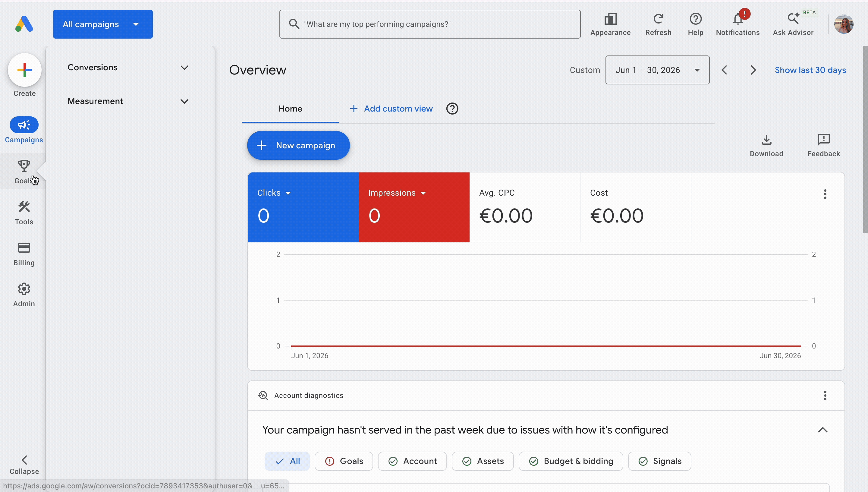Open Account diagnostics three-dot menu

coord(825,395)
